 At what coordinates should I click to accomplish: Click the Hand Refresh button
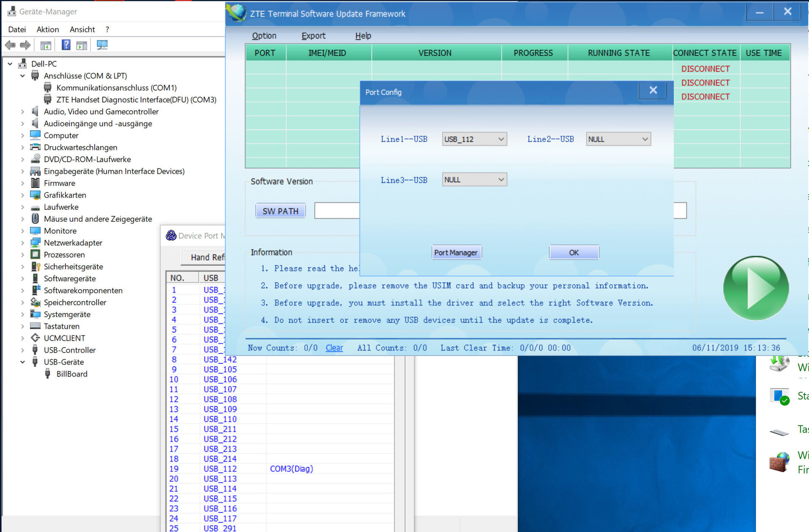[204, 257]
